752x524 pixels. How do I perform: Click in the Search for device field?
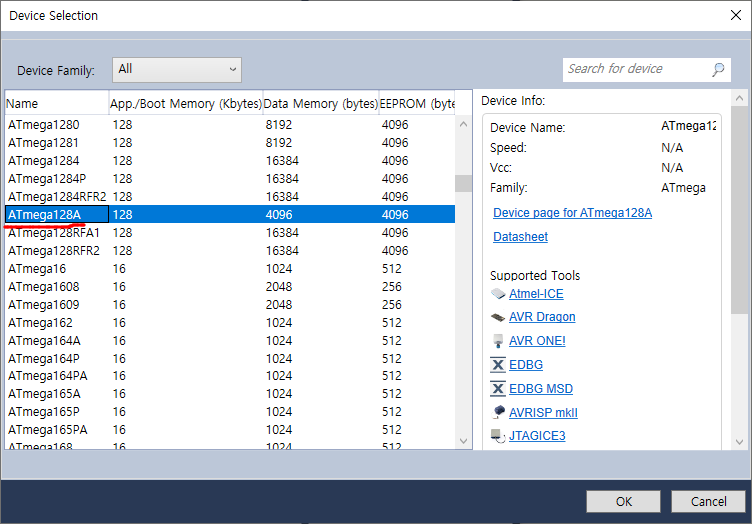tap(646, 70)
